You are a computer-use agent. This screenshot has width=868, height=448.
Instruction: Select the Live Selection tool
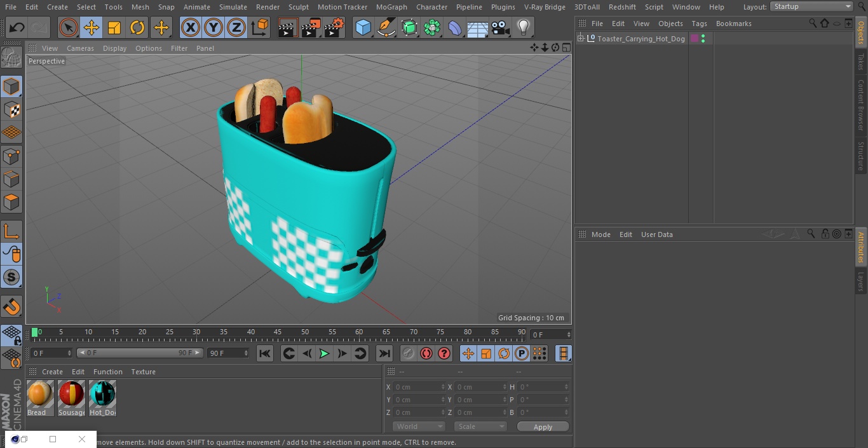(68, 27)
